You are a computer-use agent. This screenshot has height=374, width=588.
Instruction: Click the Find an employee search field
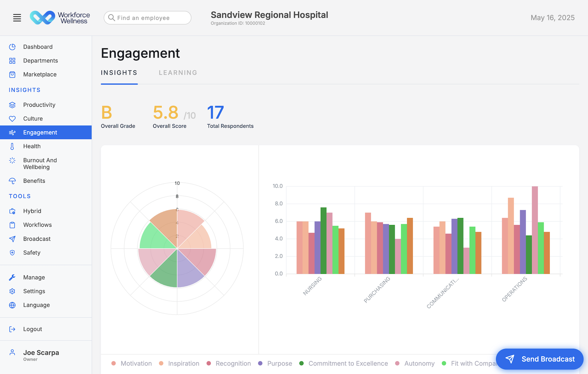pos(147,18)
